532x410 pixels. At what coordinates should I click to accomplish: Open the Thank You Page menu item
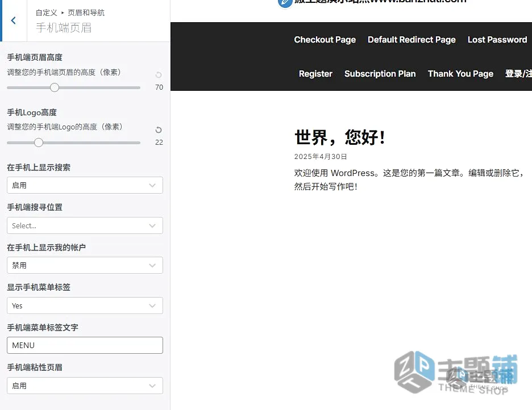click(x=460, y=74)
